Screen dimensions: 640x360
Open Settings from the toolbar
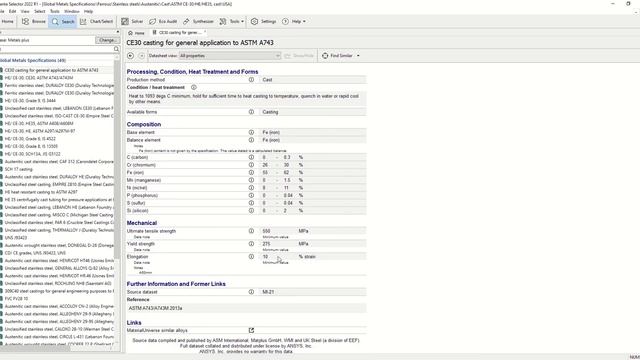263,21
